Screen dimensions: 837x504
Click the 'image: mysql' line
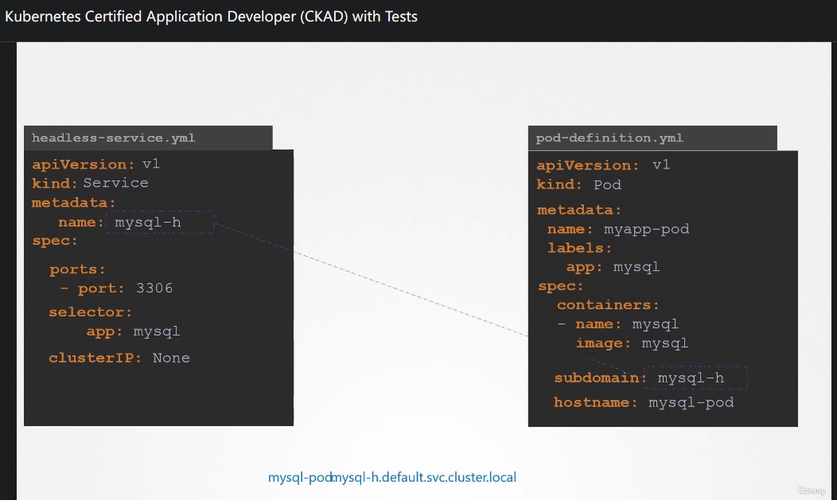[632, 343]
